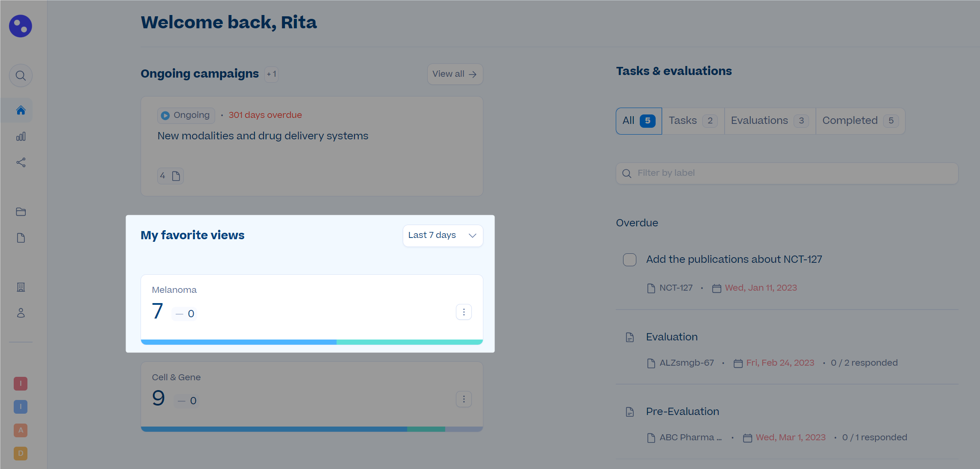The width and height of the screenshot is (980, 469).
Task: Open the bar chart analytics icon
Action: pyautogui.click(x=21, y=136)
